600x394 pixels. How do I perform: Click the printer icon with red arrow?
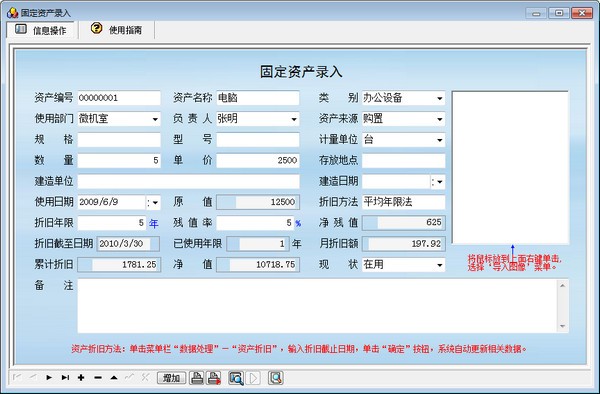tap(214, 378)
